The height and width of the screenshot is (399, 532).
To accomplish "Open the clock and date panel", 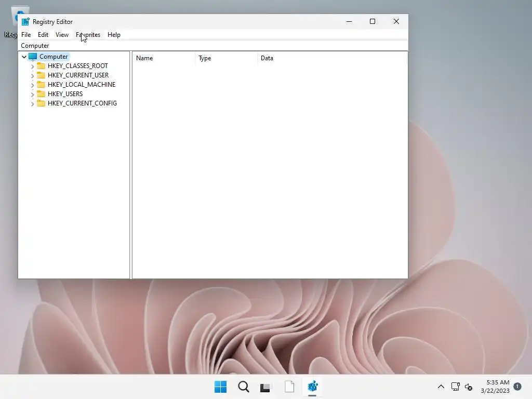I will coord(495,387).
